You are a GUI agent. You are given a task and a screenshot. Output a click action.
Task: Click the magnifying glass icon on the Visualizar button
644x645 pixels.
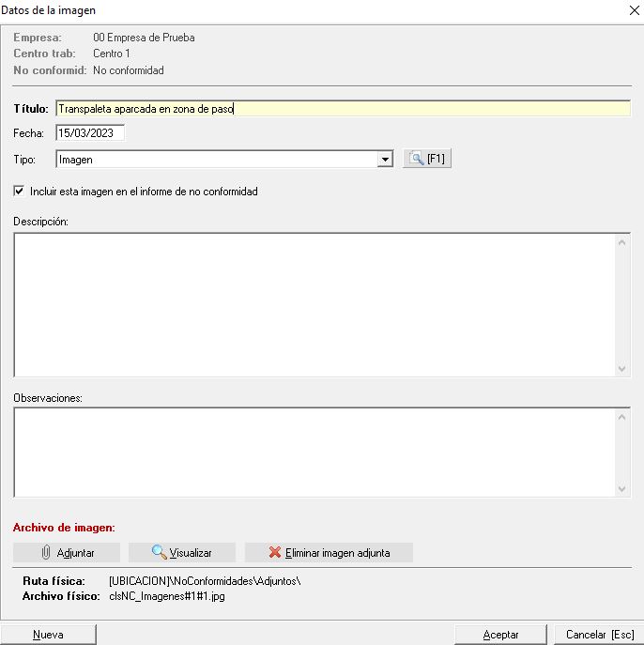point(159,552)
